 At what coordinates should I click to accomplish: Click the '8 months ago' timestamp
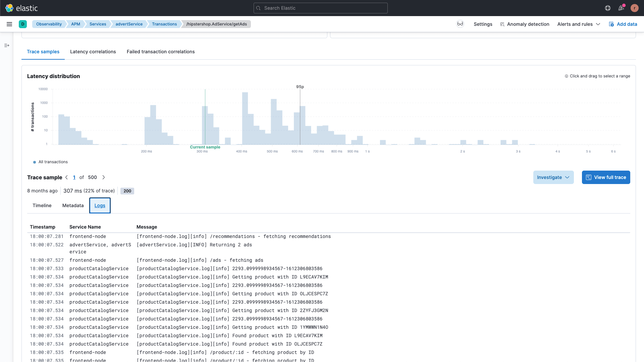[42, 191]
